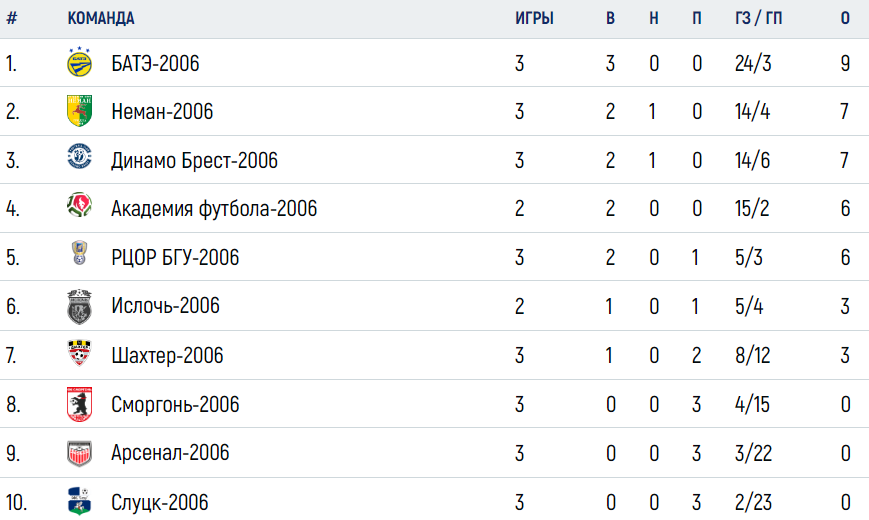
Task: Go to Динамо Брест-2006 team name
Action: (195, 160)
